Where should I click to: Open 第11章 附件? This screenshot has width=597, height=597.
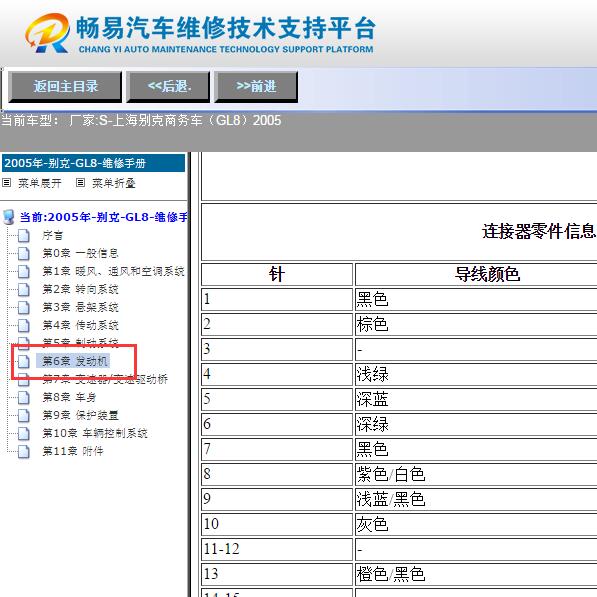coord(73,452)
